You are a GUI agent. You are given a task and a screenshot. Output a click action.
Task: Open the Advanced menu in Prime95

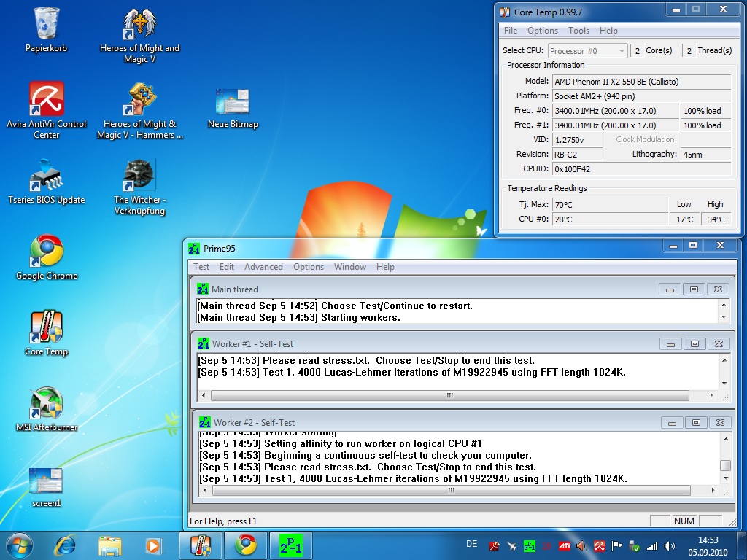263,267
